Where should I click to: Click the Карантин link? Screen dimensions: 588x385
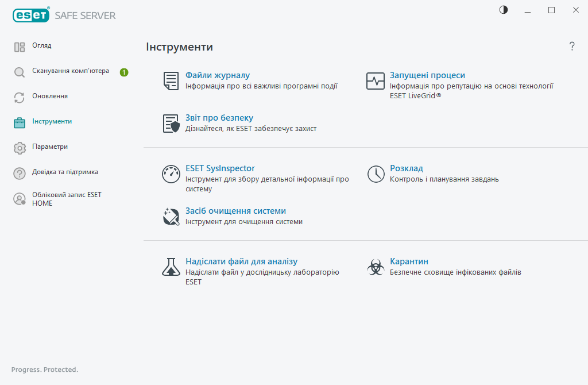tap(409, 261)
